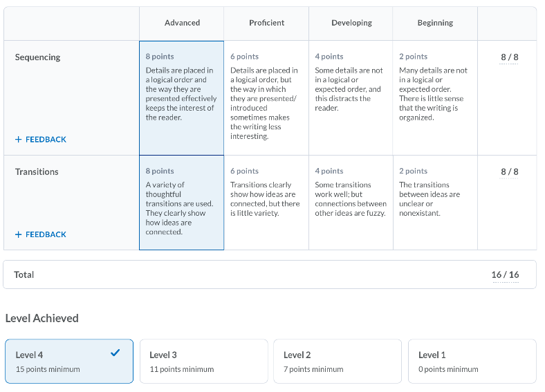Click the Sequencing criterion name

tap(37, 58)
